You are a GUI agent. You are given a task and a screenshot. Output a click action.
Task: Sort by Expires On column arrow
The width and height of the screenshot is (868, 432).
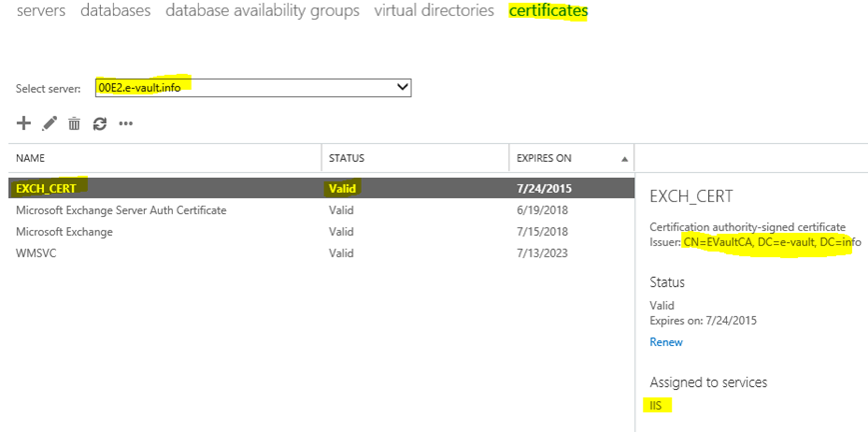(624, 159)
